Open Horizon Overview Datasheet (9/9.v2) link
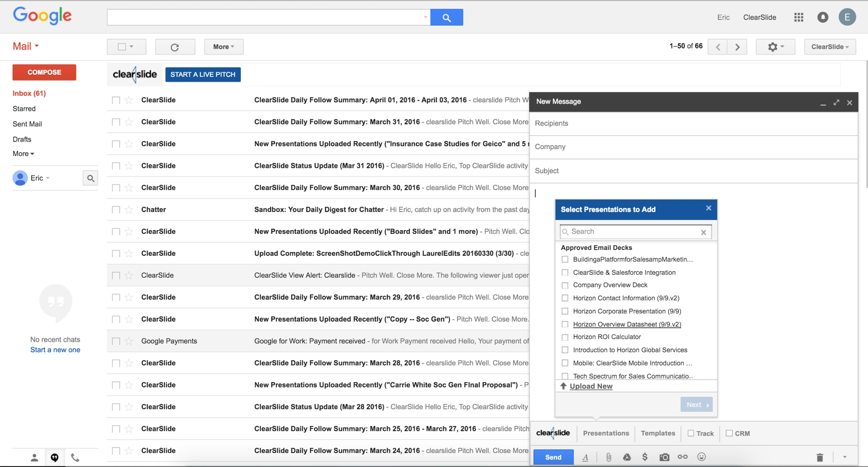Image resolution: width=868 pixels, height=467 pixels. tap(627, 324)
